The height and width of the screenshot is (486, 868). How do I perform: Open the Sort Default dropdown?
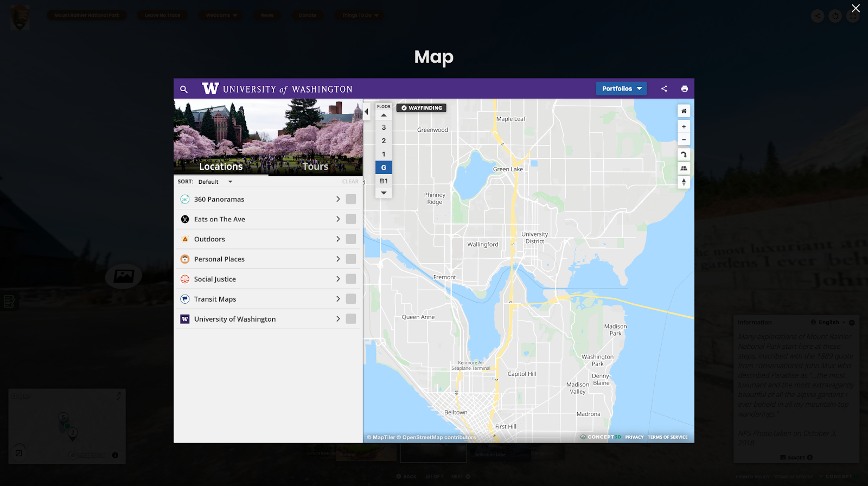point(215,182)
